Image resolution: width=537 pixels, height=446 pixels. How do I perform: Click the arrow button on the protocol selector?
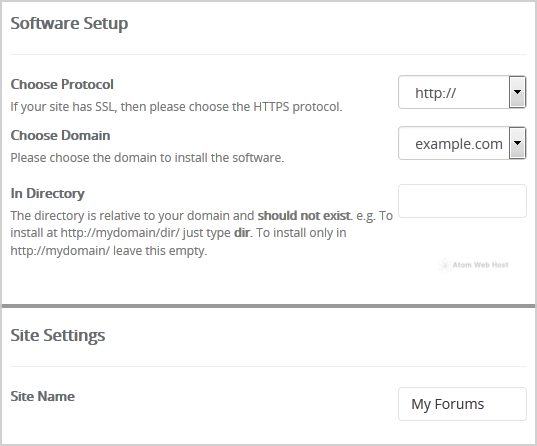(517, 92)
